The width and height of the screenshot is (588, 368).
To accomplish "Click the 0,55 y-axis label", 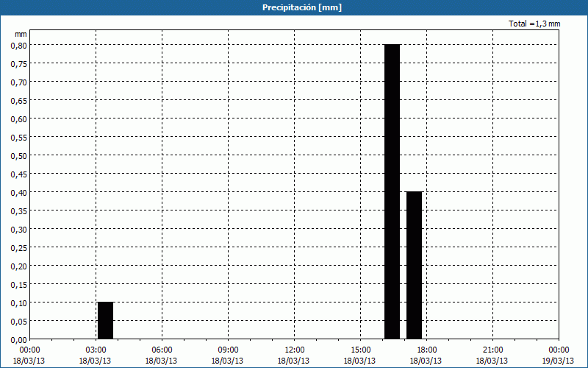I will point(19,138).
